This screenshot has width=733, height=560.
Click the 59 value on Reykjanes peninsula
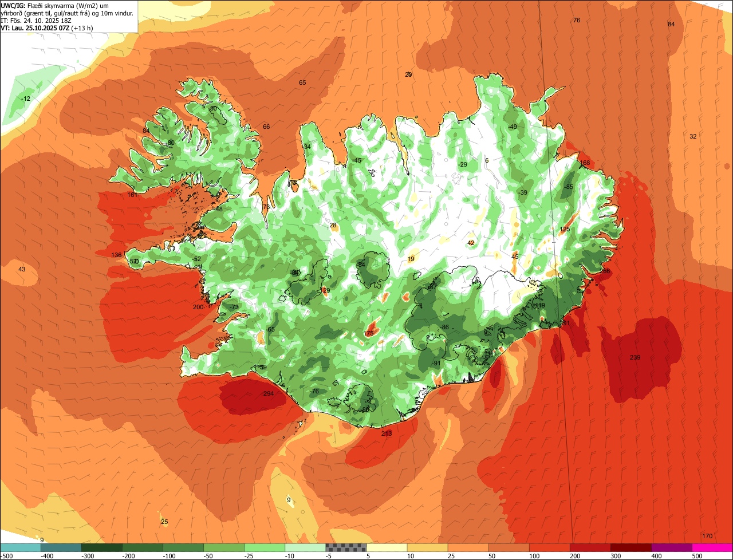pos(263,367)
